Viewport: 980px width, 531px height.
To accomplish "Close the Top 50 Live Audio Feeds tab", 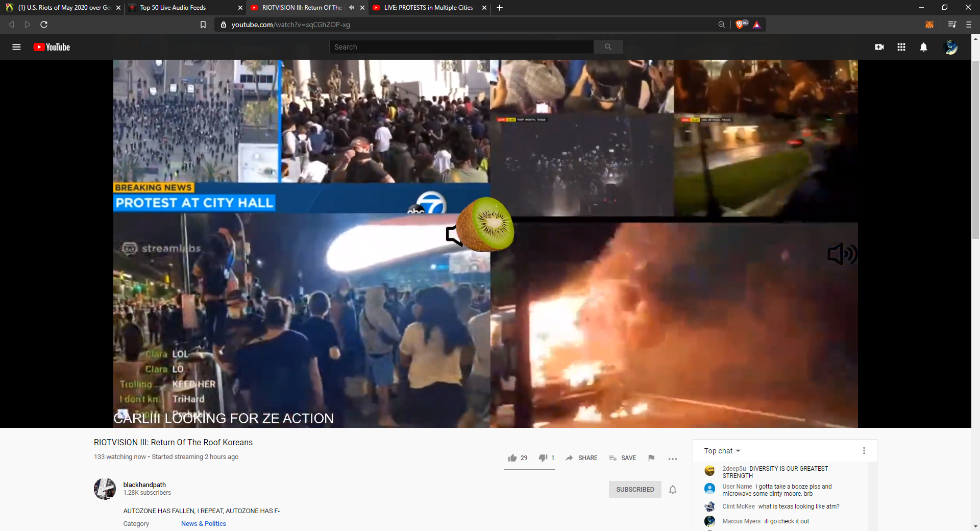I will point(240,8).
